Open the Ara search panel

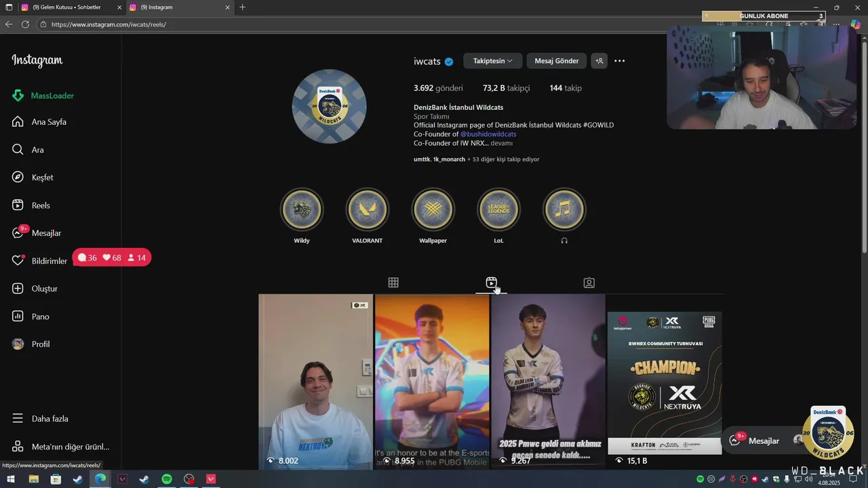[28, 150]
